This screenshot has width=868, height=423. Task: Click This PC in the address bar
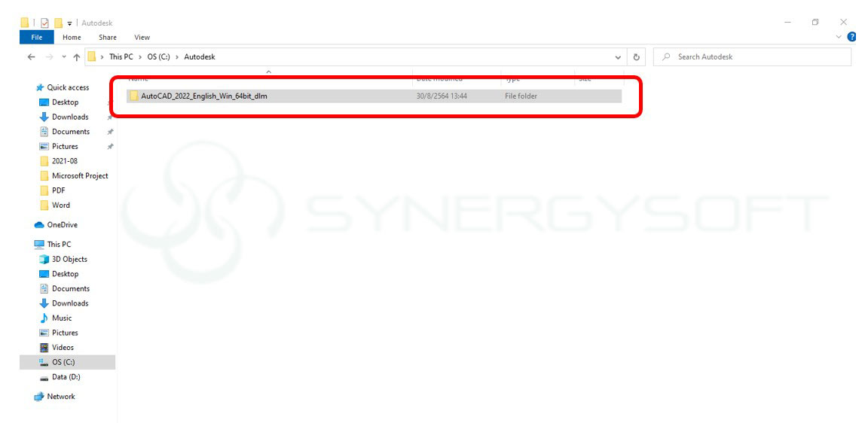pyautogui.click(x=121, y=57)
